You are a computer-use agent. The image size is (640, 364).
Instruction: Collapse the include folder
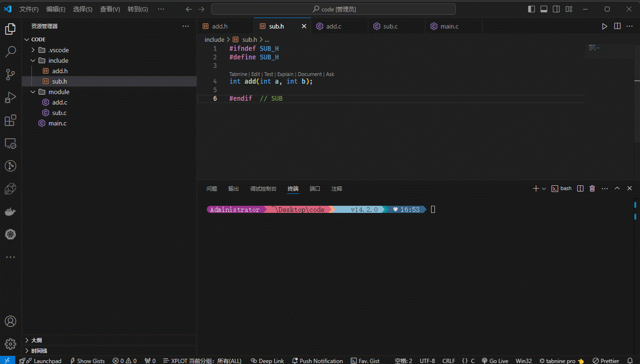(x=58, y=60)
